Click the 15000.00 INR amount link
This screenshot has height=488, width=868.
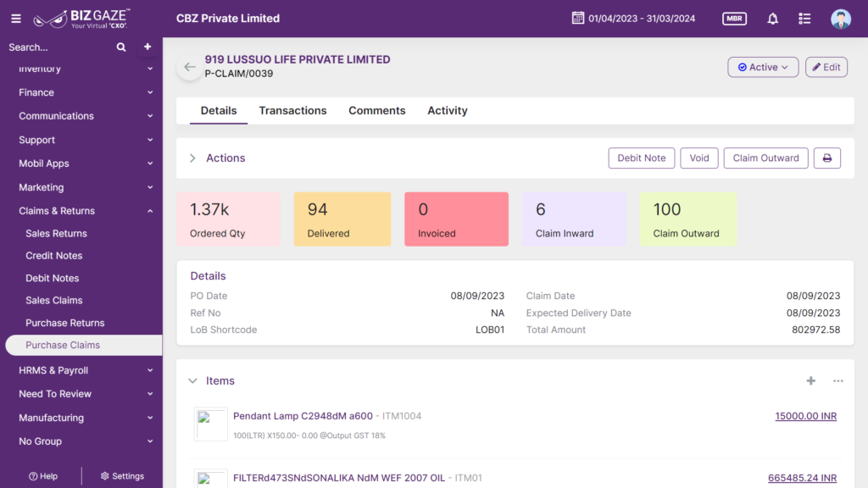(805, 416)
